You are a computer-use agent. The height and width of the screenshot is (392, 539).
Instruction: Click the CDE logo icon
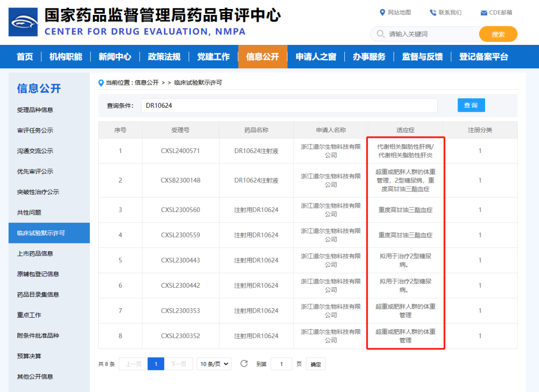(23, 22)
